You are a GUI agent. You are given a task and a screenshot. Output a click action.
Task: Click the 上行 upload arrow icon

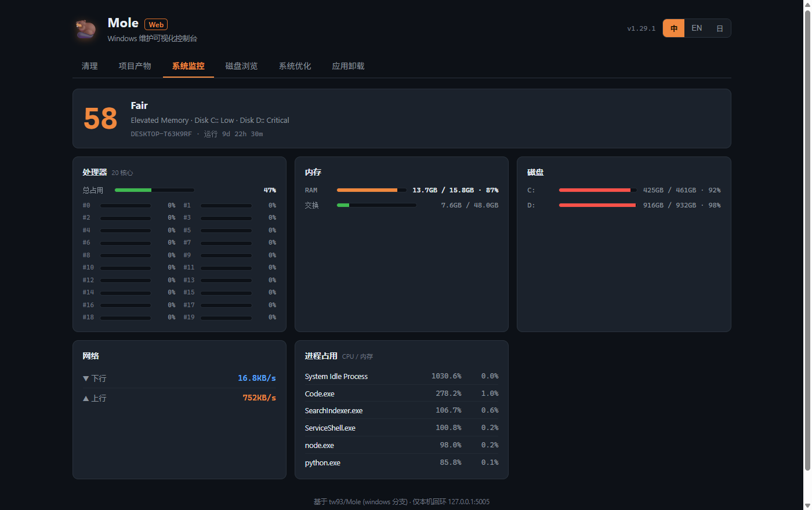coord(86,398)
